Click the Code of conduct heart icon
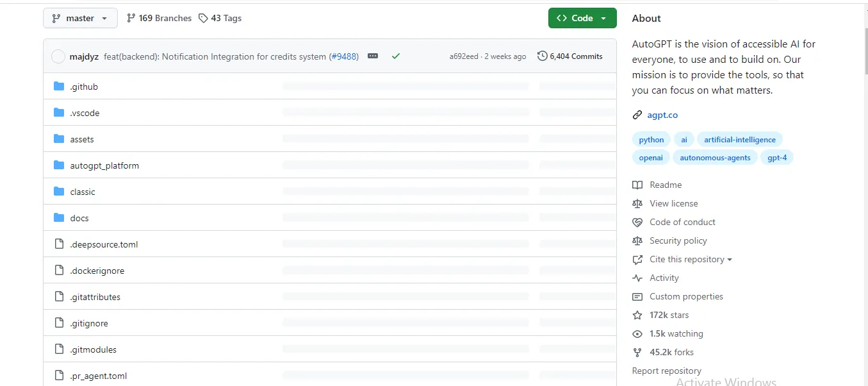Image resolution: width=868 pixels, height=386 pixels. pyautogui.click(x=637, y=222)
